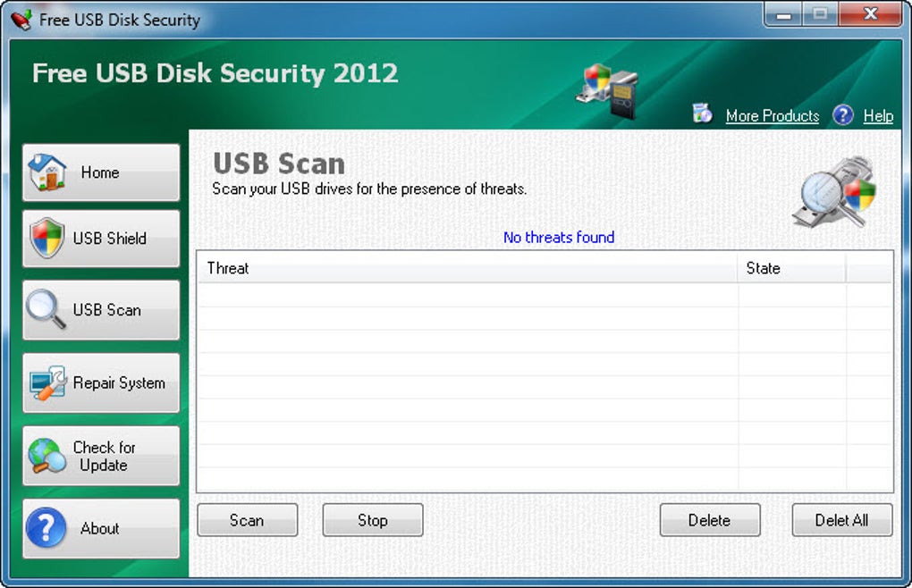Sort by the Threat column header
This screenshot has width=912, height=588.
pyautogui.click(x=468, y=268)
